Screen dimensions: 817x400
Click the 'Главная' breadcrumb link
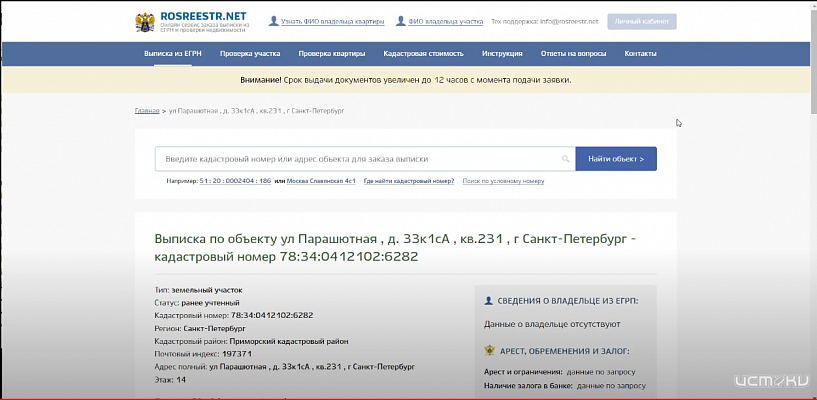pyautogui.click(x=146, y=110)
